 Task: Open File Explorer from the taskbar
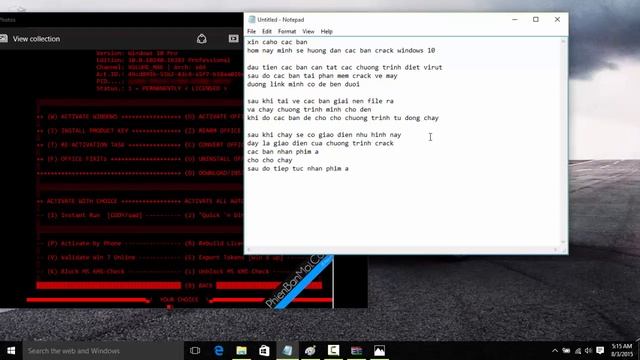point(242,351)
